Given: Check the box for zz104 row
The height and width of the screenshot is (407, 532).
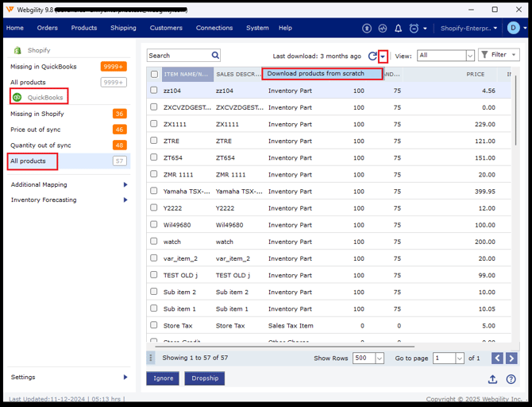Looking at the screenshot, I should [155, 91].
